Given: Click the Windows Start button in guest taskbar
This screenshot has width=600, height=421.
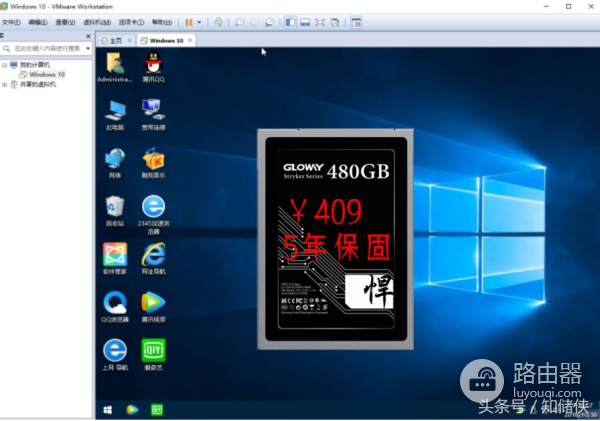Looking at the screenshot, I should [107, 409].
